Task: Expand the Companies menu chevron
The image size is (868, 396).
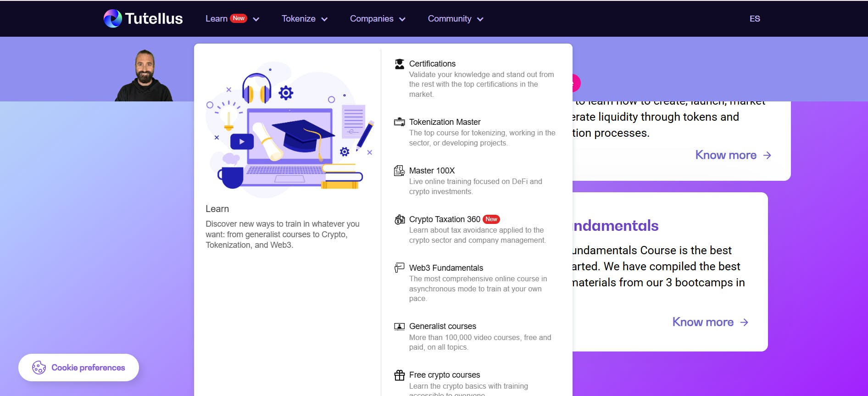Action: pos(402,19)
